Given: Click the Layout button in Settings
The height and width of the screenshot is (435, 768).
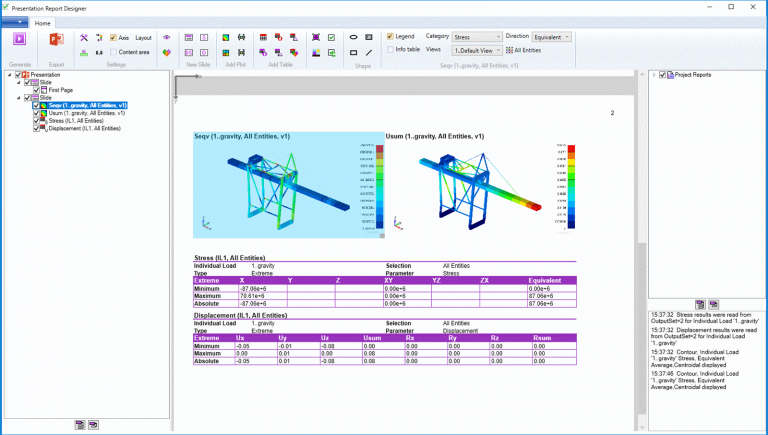Looking at the screenshot, I should (x=144, y=37).
